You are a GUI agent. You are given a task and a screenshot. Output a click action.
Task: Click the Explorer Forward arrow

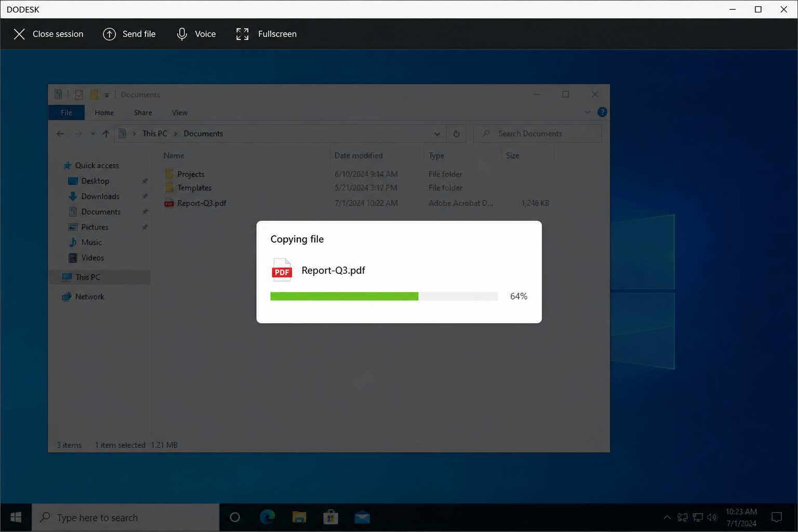click(78, 134)
